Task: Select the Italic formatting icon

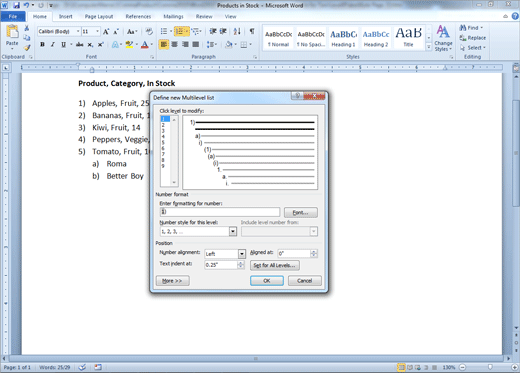Action: coord(53,44)
